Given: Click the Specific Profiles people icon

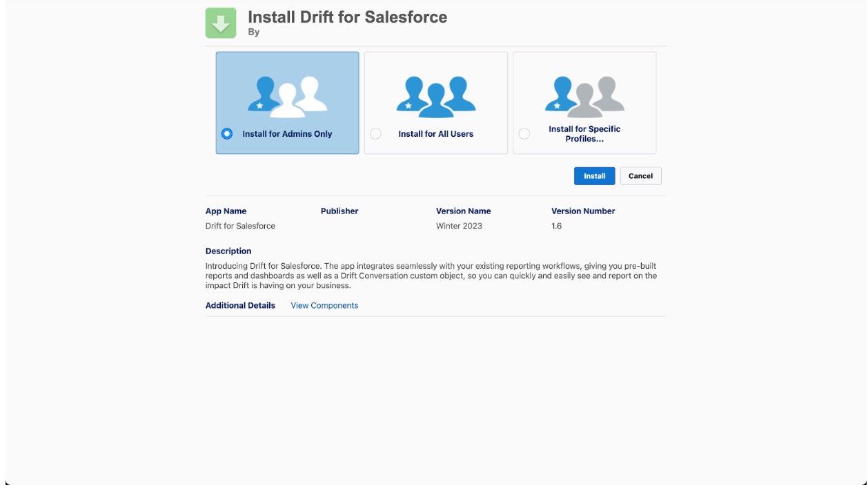Looking at the screenshot, I should pos(584,95).
